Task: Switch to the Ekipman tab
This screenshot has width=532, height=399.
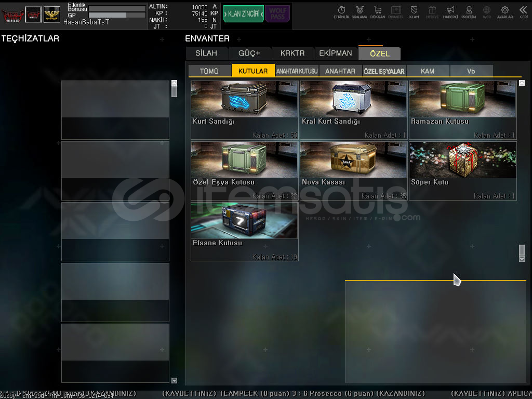Action: (335, 53)
